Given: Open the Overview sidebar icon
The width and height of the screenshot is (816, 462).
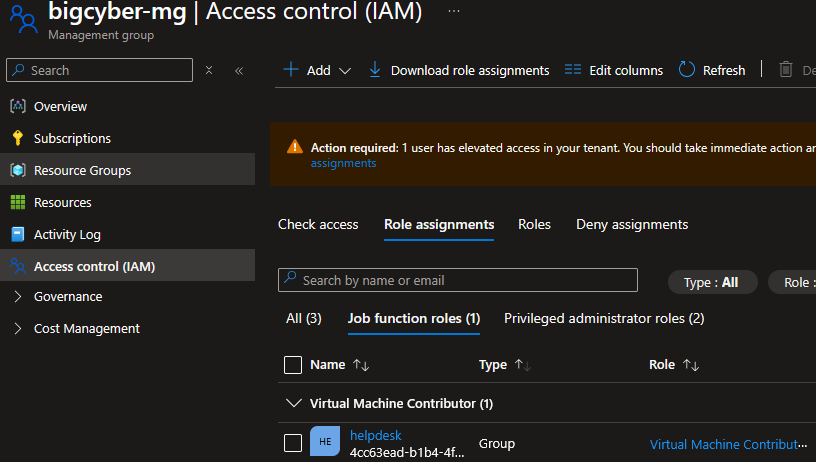Looking at the screenshot, I should pos(17,106).
